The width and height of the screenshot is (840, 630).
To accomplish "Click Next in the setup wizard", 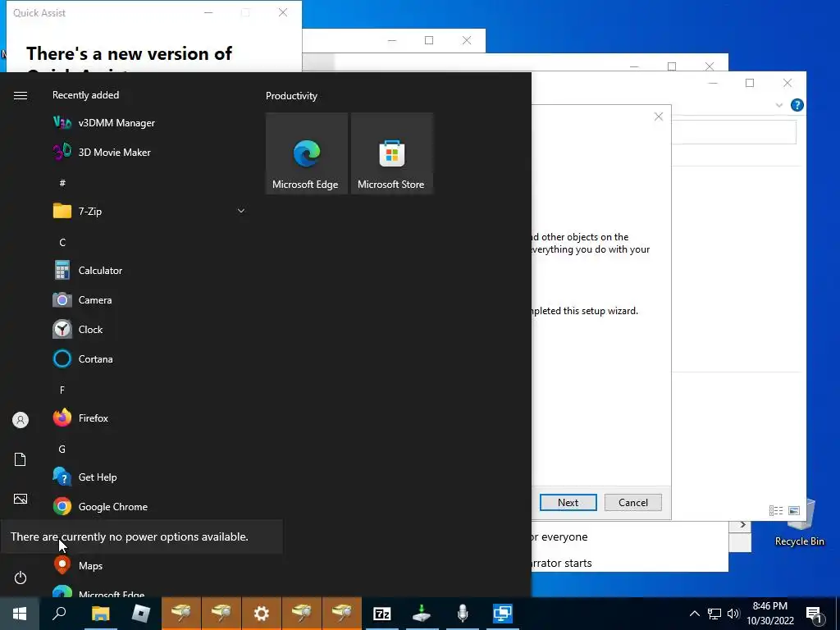I will tap(568, 503).
